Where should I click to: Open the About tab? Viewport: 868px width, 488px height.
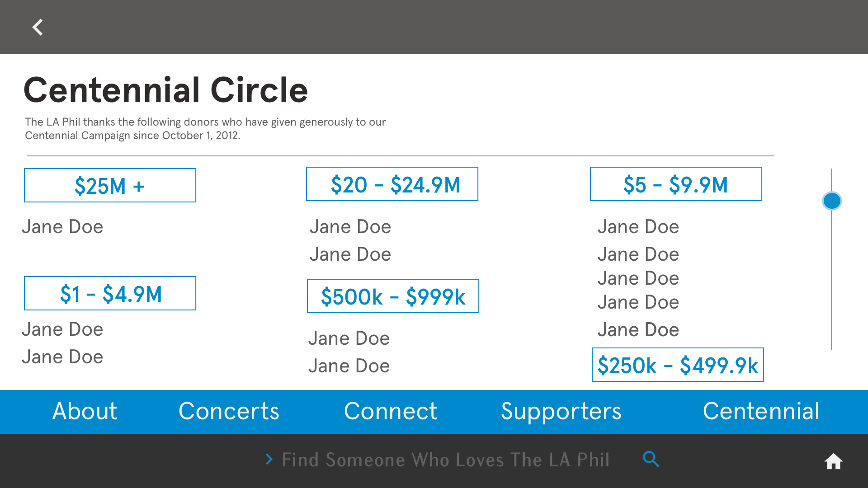[x=85, y=411]
